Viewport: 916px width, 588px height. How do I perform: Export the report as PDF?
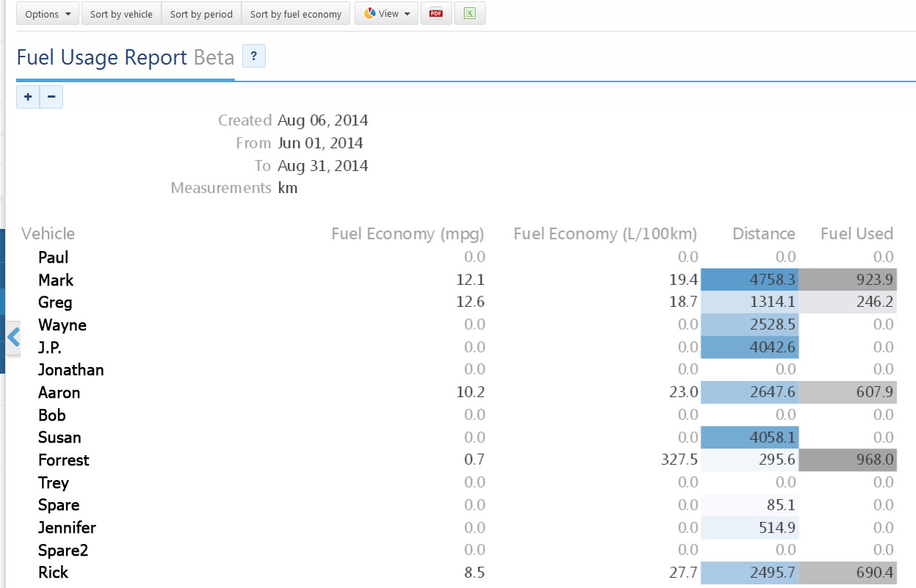click(x=436, y=14)
